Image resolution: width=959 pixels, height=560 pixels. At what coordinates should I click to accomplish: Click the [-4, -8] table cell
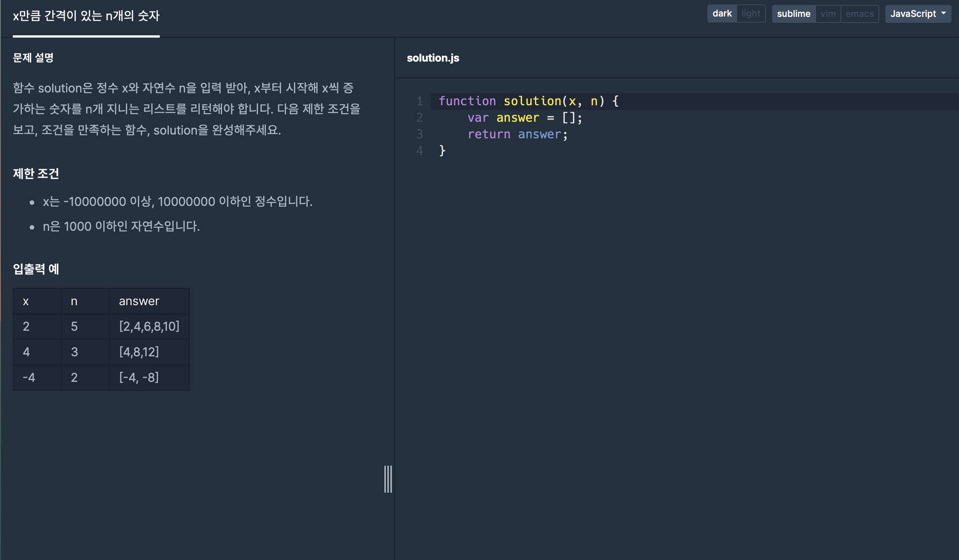click(x=139, y=377)
